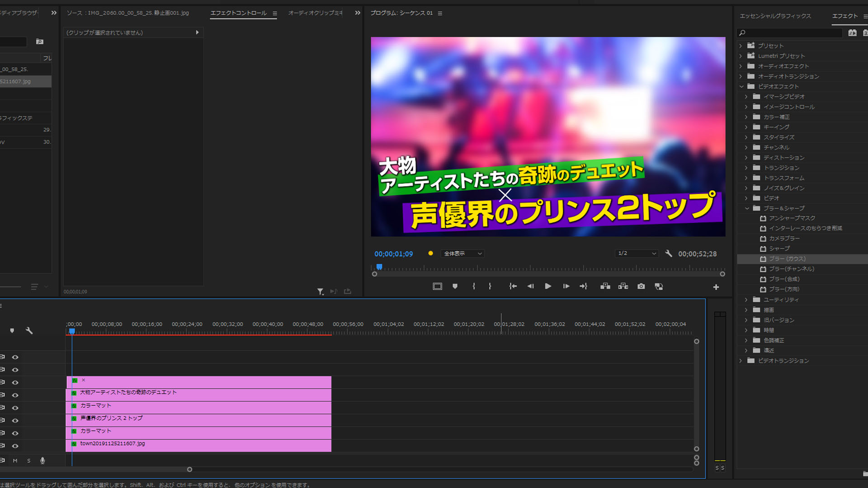Viewport: 868px width, 488px height.
Task: Click the timeline horizontal zoom scrollbar handle
Action: [189, 469]
